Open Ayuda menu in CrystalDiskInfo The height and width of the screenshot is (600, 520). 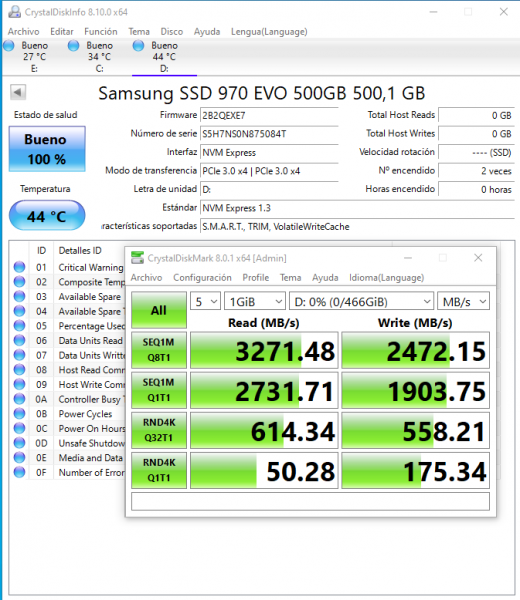click(x=207, y=31)
